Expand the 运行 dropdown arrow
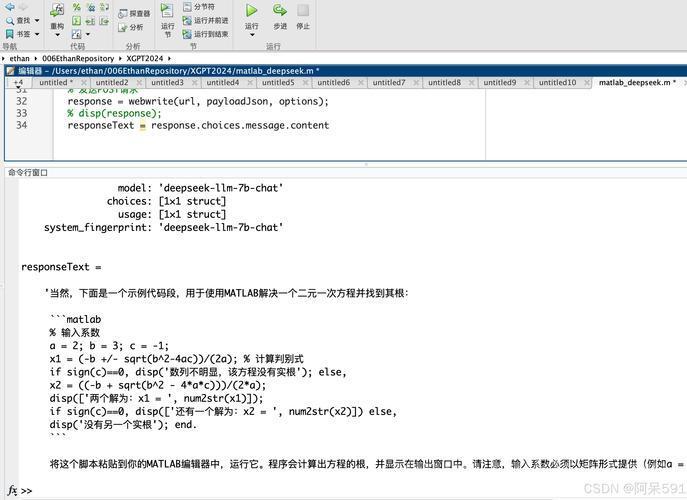 coord(252,35)
